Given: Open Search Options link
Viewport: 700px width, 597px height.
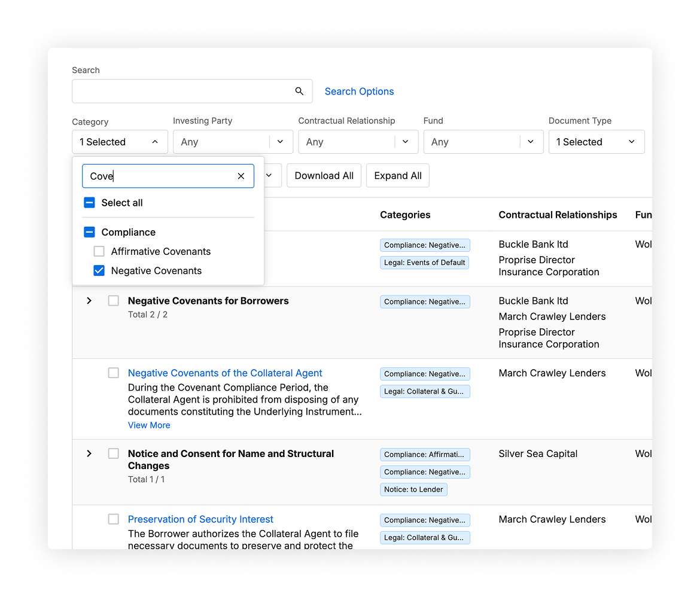Looking at the screenshot, I should pyautogui.click(x=359, y=92).
